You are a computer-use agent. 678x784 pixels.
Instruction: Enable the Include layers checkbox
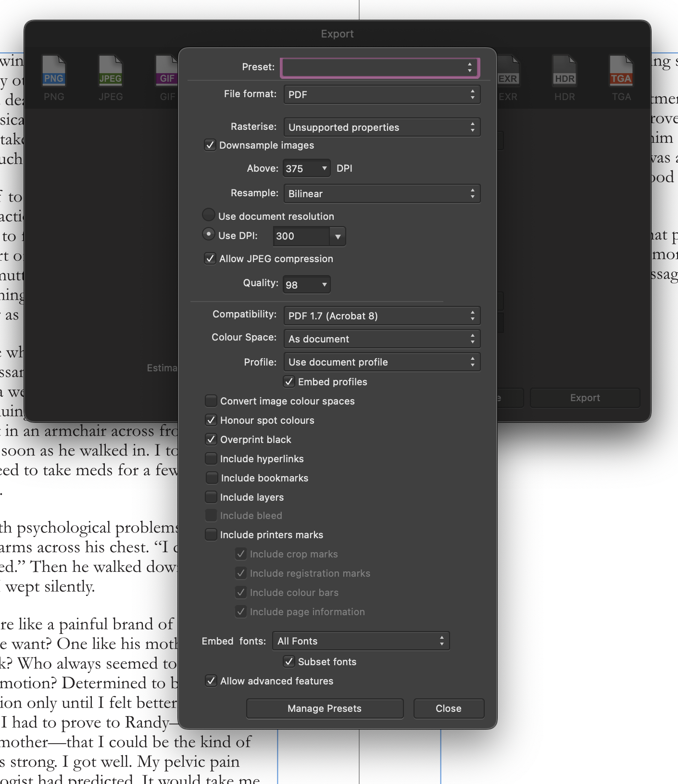tap(211, 497)
